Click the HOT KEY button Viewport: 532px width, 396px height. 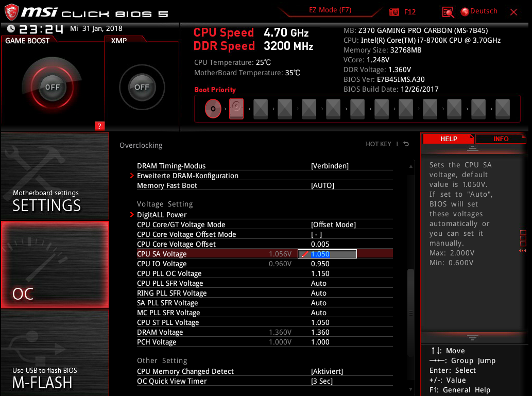379,144
